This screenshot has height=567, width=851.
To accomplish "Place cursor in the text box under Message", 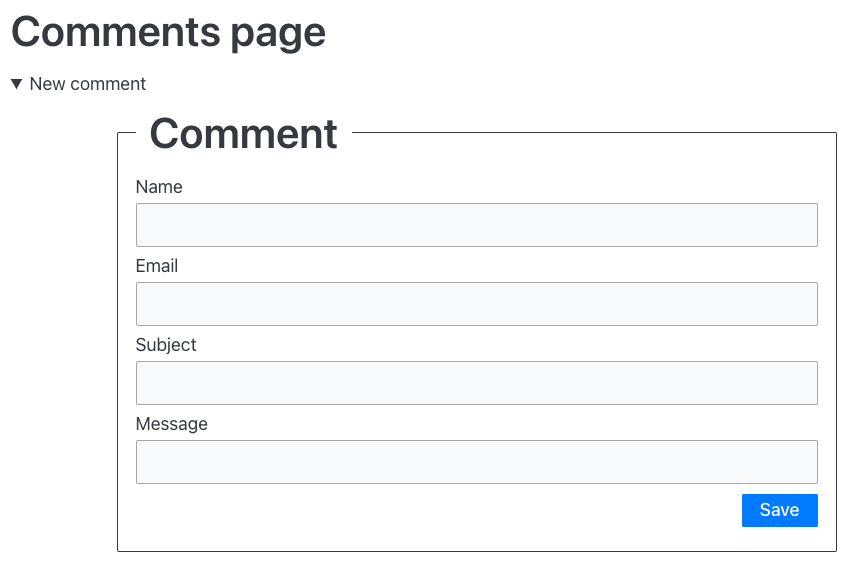I will point(477,462).
